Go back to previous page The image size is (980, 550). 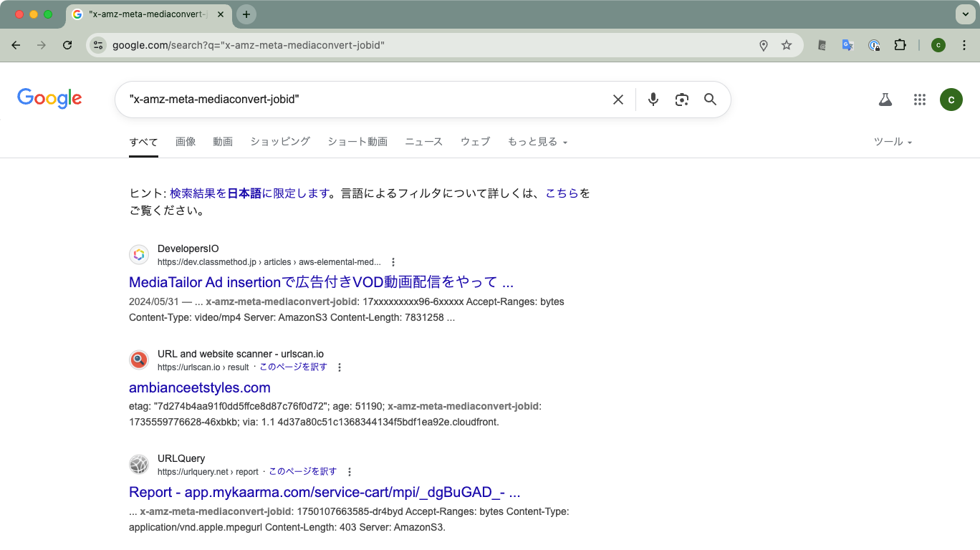[16, 45]
